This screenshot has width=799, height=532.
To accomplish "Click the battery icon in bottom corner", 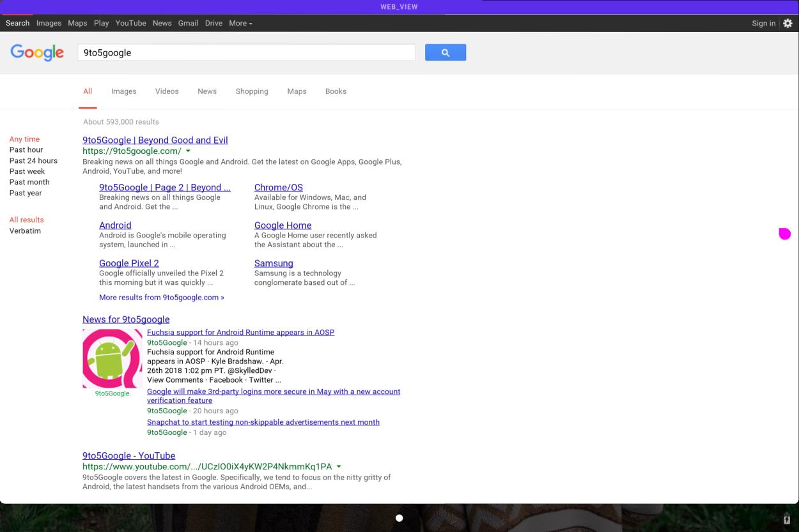I will pyautogui.click(x=787, y=520).
